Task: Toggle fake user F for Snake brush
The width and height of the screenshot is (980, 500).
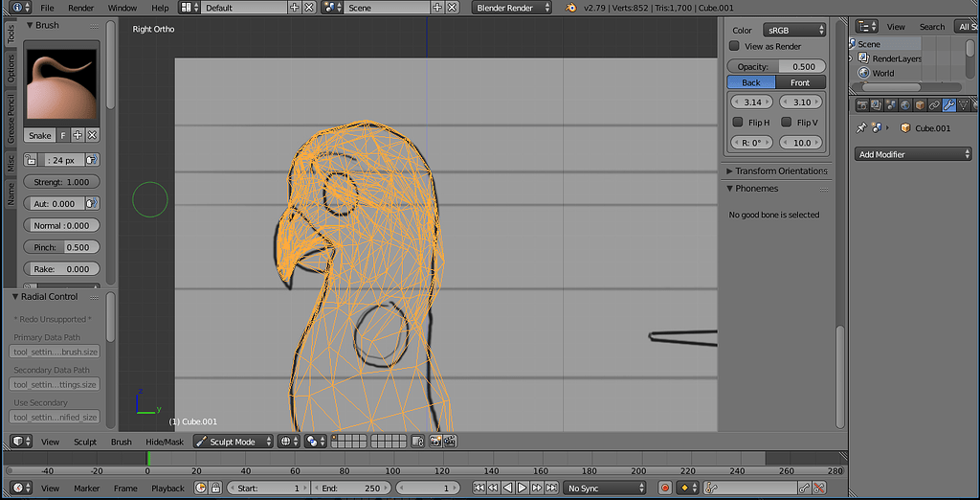Action: coord(63,135)
